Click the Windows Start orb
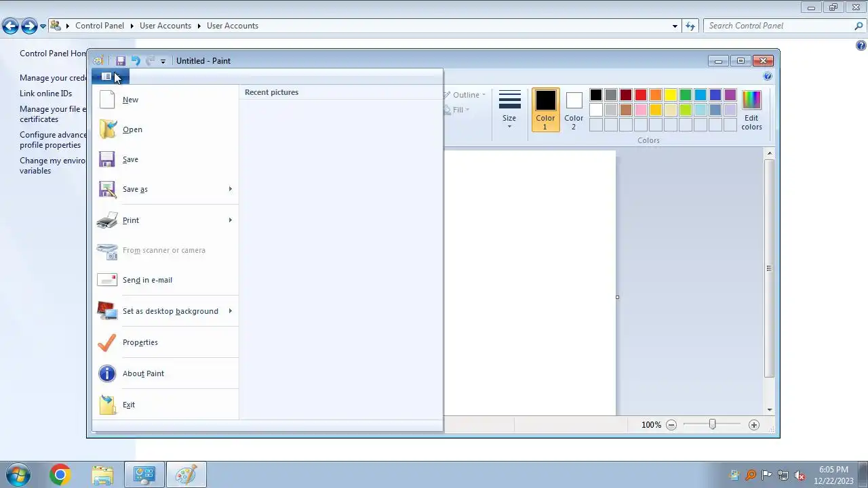This screenshot has width=868, height=488. pos(18,475)
